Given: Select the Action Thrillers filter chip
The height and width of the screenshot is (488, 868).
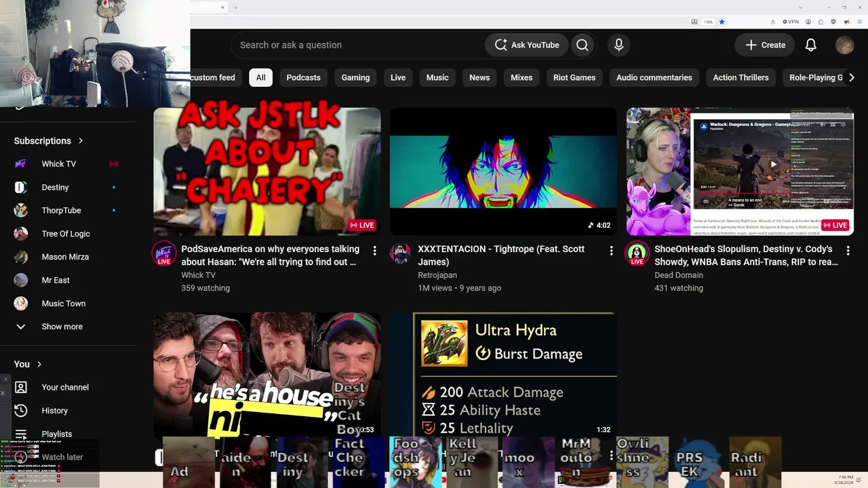Looking at the screenshot, I should click(x=741, y=77).
